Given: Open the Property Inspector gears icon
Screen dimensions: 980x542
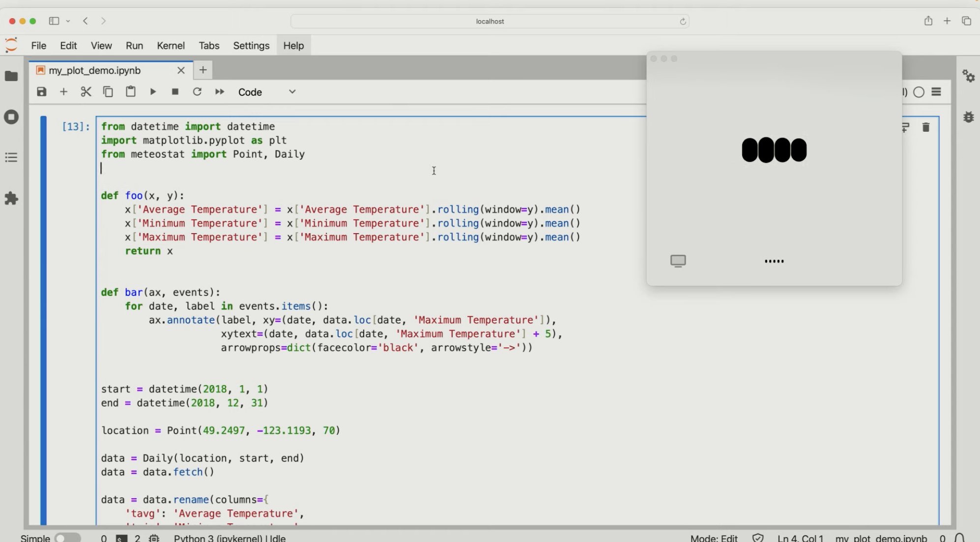Looking at the screenshot, I should tap(969, 76).
